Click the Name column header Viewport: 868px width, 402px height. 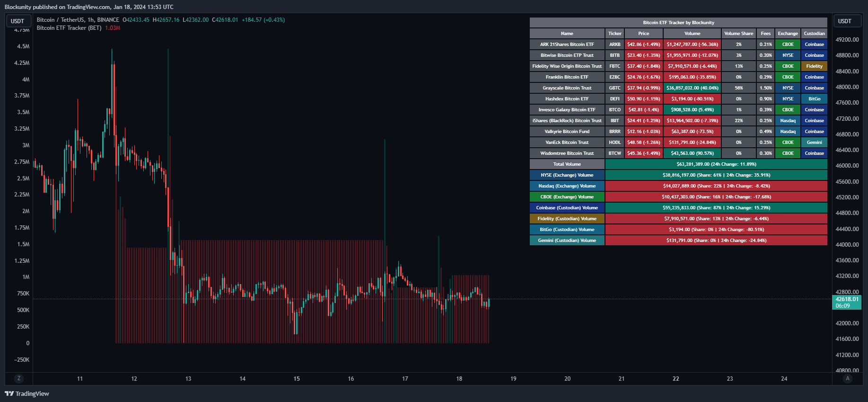(x=567, y=34)
